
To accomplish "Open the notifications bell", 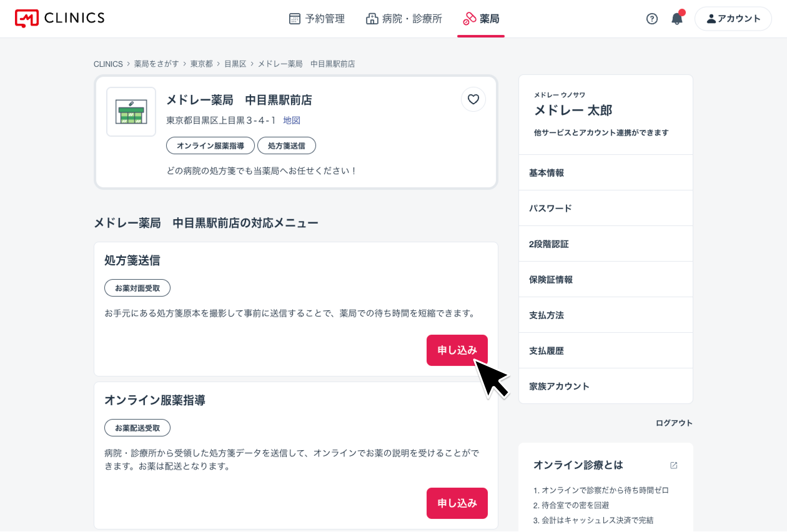I will pyautogui.click(x=677, y=18).
